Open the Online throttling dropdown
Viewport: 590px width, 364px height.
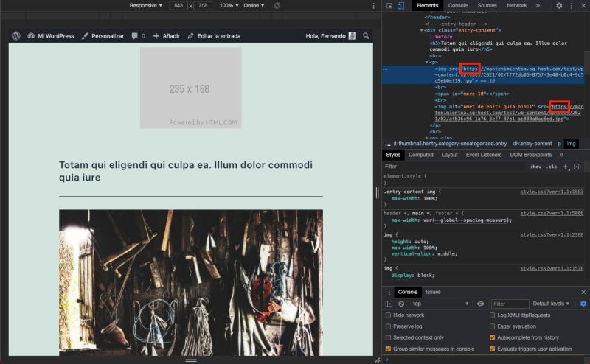point(254,6)
